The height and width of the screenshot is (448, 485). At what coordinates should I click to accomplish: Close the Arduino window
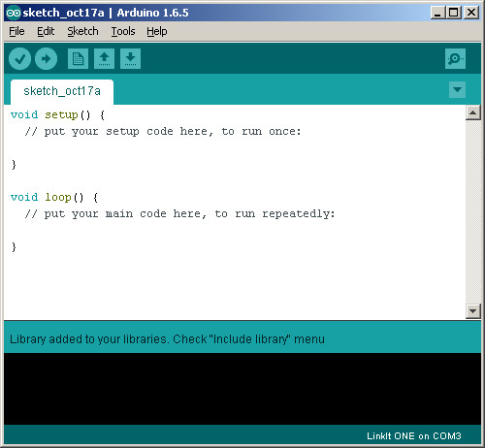(x=471, y=13)
